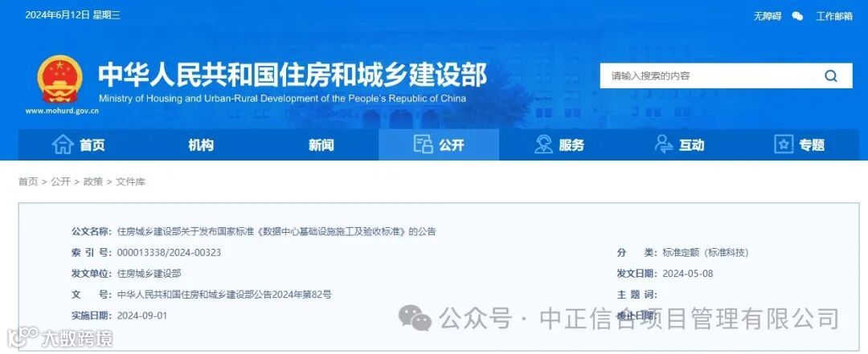Click the house icon beside 首页
The image size is (868, 354).
pos(63,144)
